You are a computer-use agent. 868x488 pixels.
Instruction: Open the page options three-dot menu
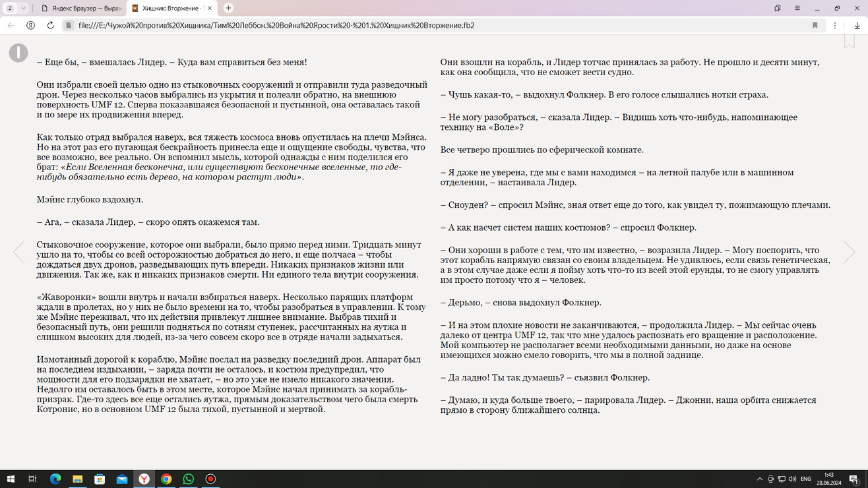[835, 25]
